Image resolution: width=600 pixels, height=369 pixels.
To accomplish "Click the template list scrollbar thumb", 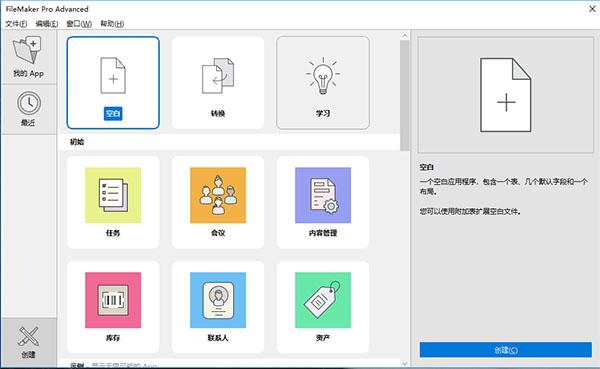I will (x=404, y=95).
